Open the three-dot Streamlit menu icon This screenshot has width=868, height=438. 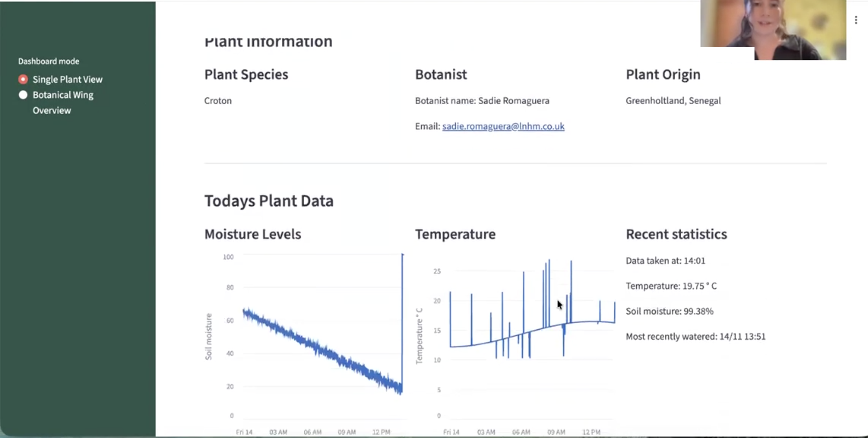(x=856, y=20)
